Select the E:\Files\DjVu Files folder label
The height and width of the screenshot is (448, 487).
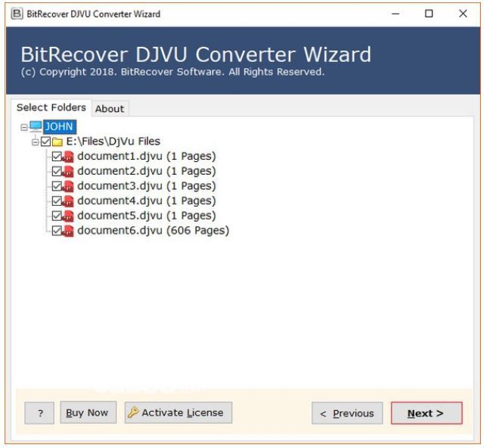tap(113, 142)
